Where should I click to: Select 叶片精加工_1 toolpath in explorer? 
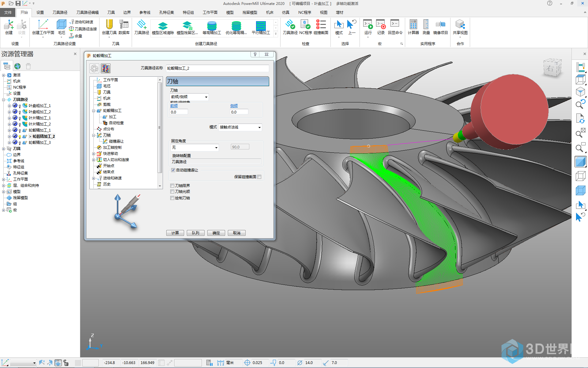40,118
